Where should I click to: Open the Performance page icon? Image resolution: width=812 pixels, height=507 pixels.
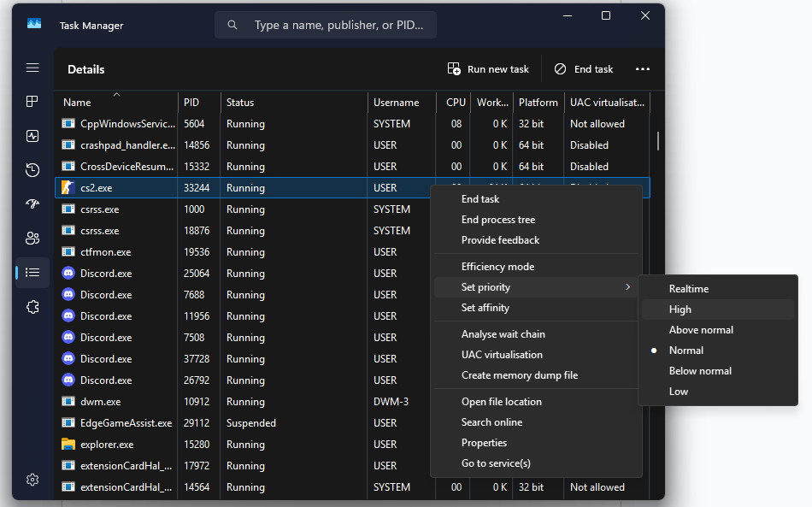pos(32,136)
